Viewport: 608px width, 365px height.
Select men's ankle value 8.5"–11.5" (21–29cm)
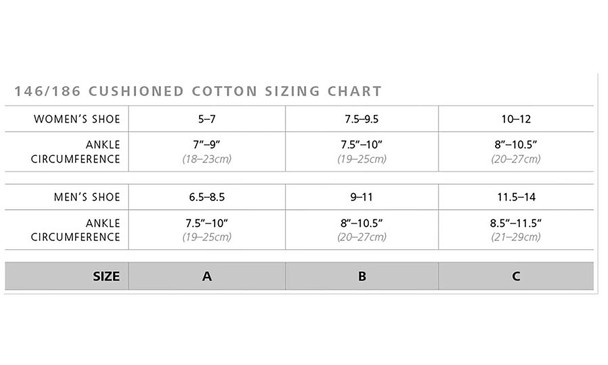[x=516, y=230]
